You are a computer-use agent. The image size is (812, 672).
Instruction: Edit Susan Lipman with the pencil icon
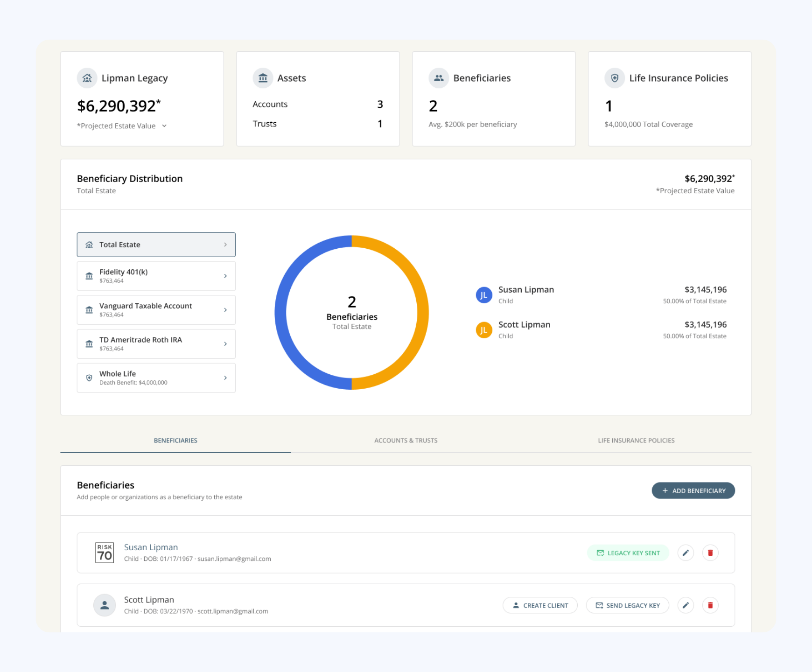tap(686, 553)
